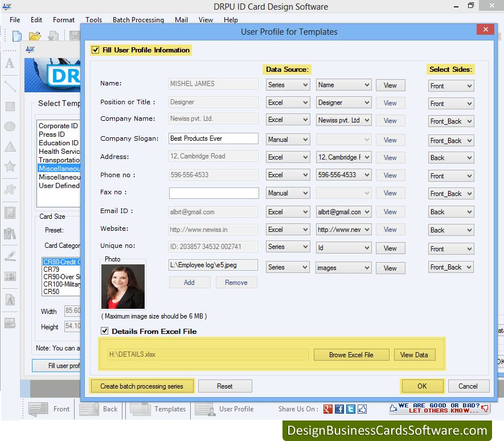Select the text tool letter A icon
Screen dimensions: 504x441
(10, 63)
